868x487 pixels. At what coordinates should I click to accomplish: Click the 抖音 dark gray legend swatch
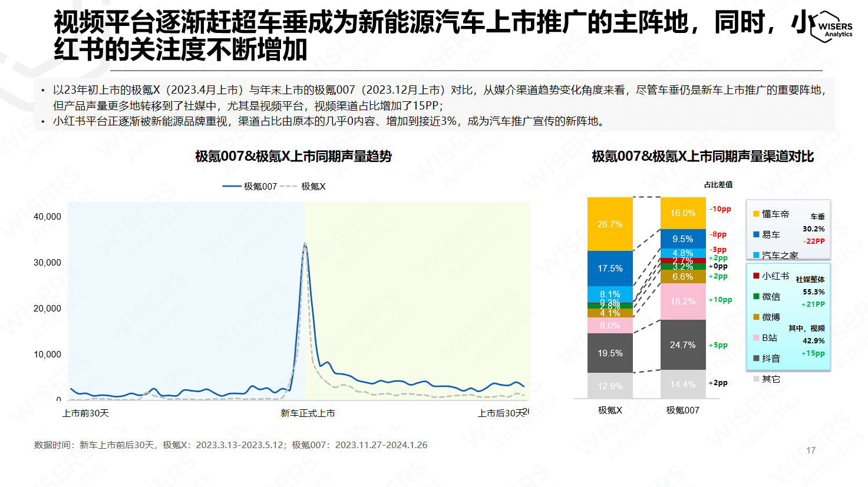(x=756, y=358)
